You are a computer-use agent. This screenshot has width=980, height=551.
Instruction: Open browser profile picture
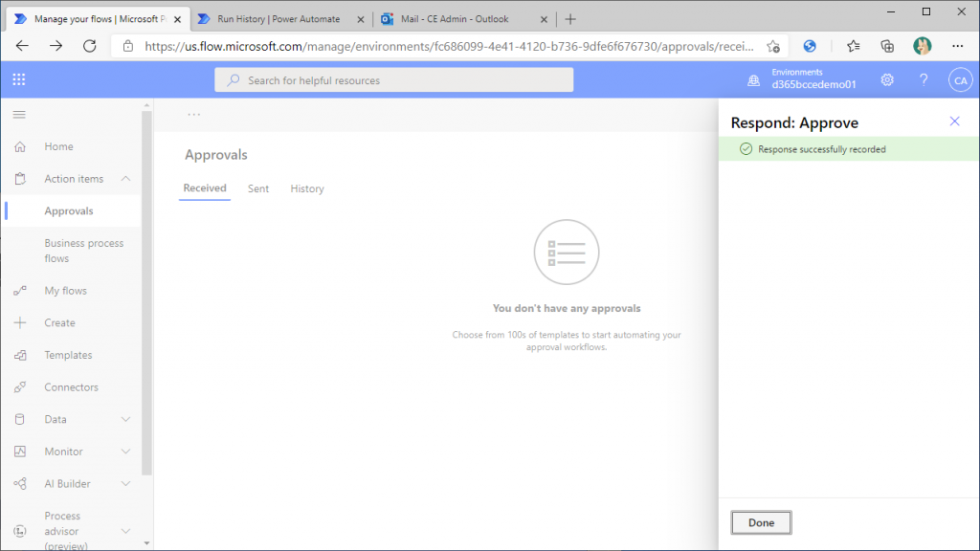point(922,46)
